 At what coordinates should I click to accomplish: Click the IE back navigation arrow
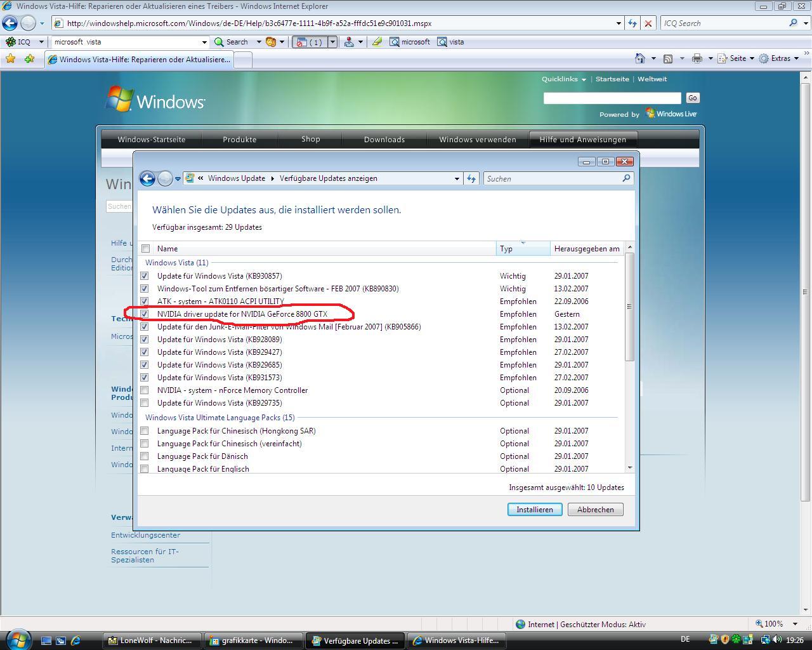10,23
